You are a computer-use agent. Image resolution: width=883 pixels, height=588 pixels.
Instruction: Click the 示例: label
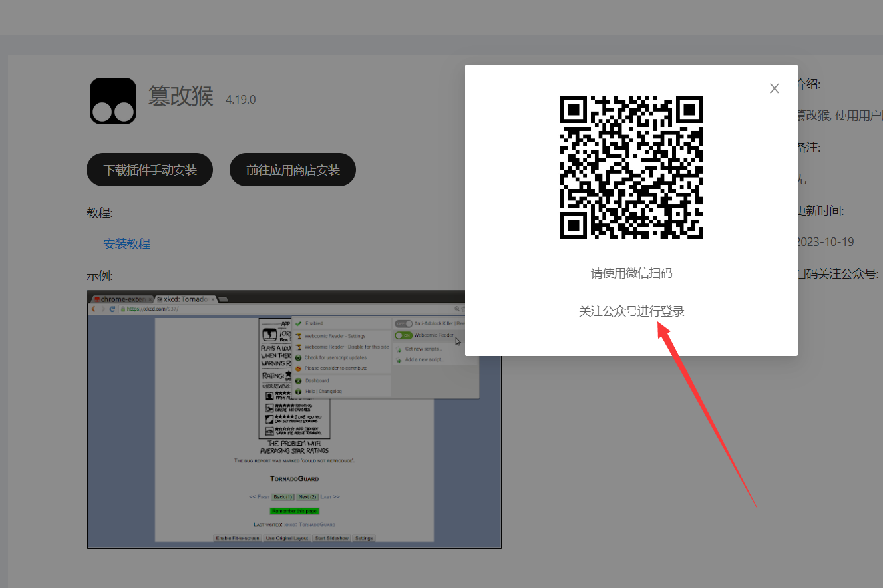(x=100, y=276)
